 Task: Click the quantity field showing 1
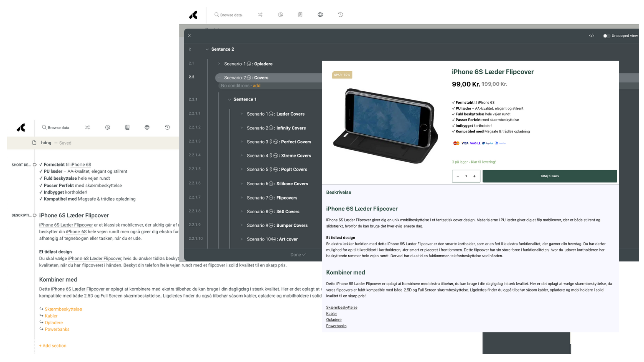click(x=466, y=176)
